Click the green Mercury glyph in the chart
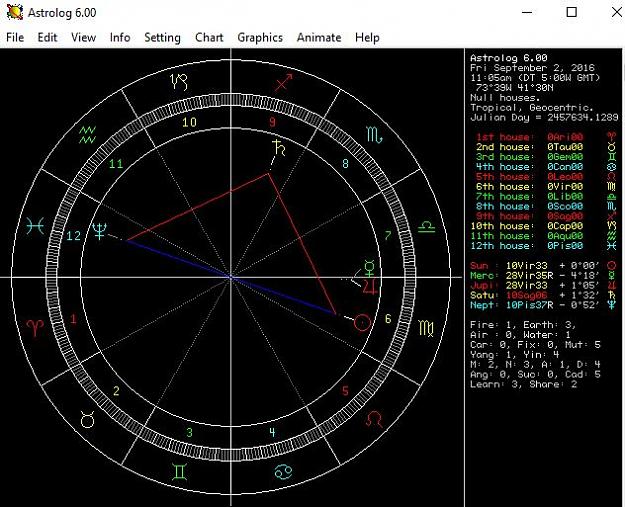Image resolution: width=625 pixels, height=507 pixels. pos(369,267)
